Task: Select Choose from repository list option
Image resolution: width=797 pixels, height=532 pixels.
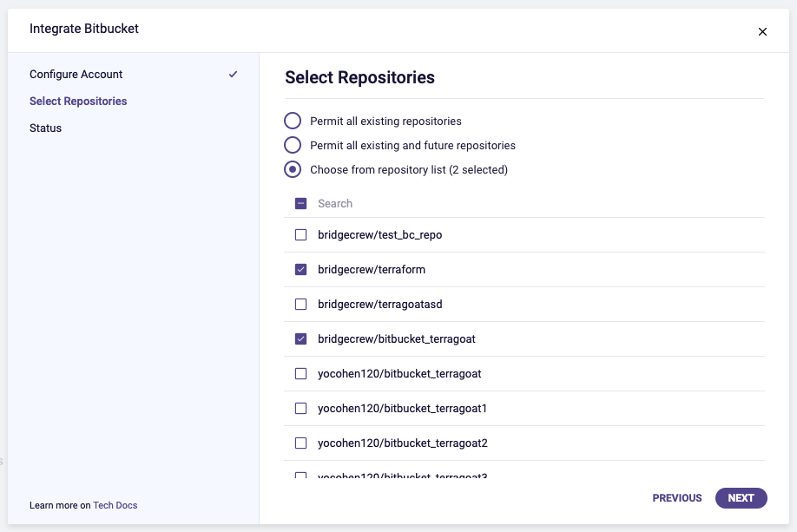Action: (x=293, y=169)
